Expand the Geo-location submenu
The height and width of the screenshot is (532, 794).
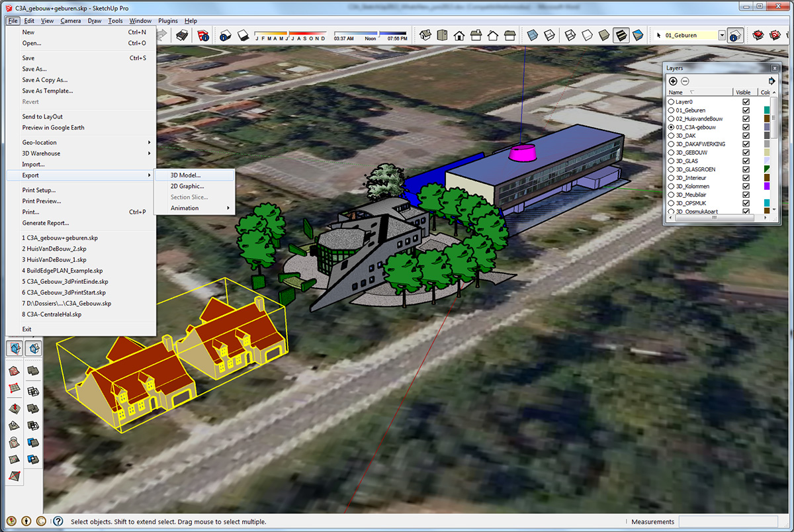click(x=81, y=142)
